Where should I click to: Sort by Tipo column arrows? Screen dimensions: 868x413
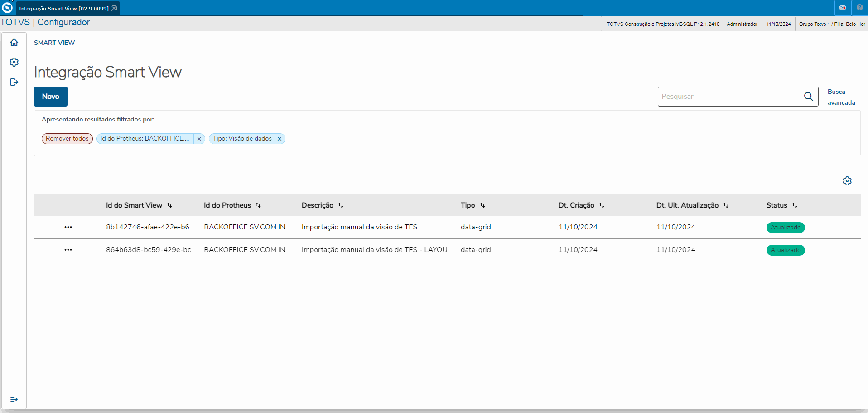[482, 205]
